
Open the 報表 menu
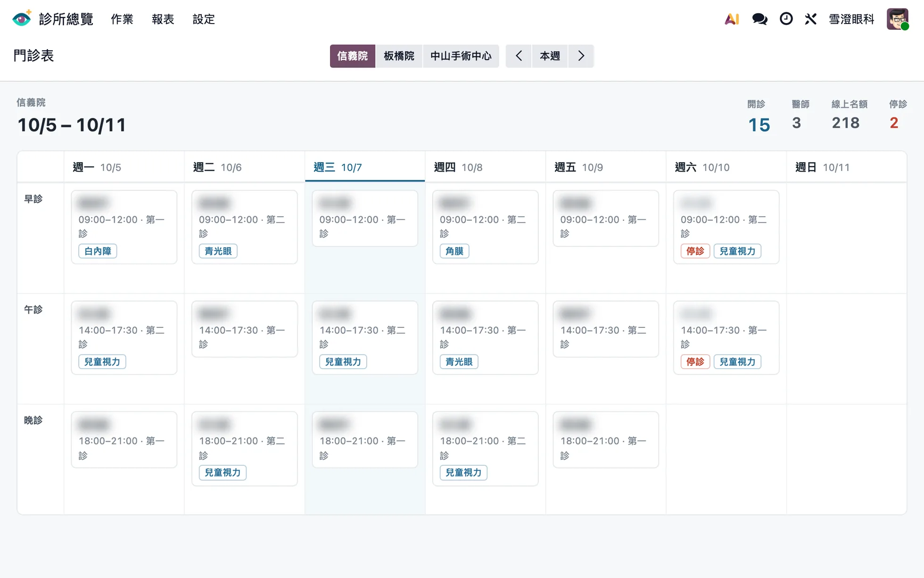163,19
